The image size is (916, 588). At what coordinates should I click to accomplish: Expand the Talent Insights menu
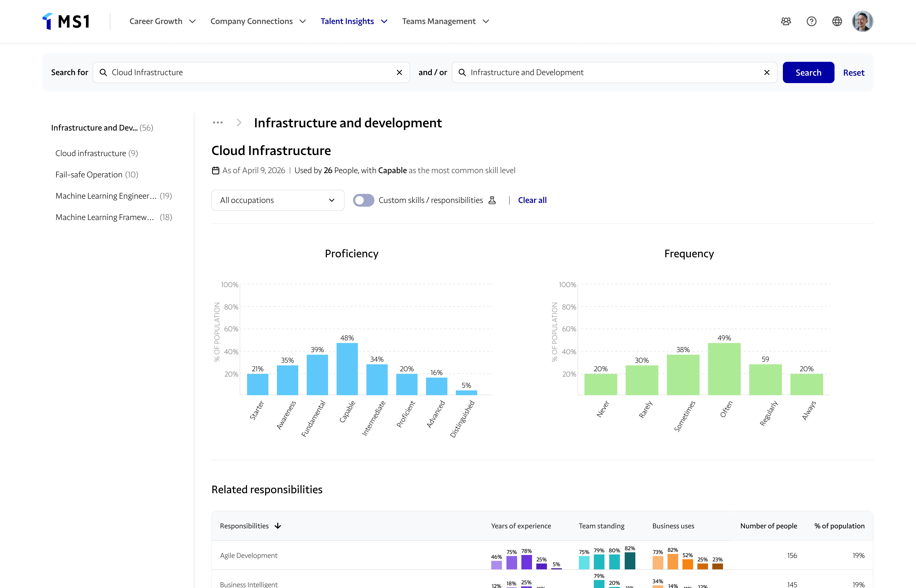[x=354, y=21]
